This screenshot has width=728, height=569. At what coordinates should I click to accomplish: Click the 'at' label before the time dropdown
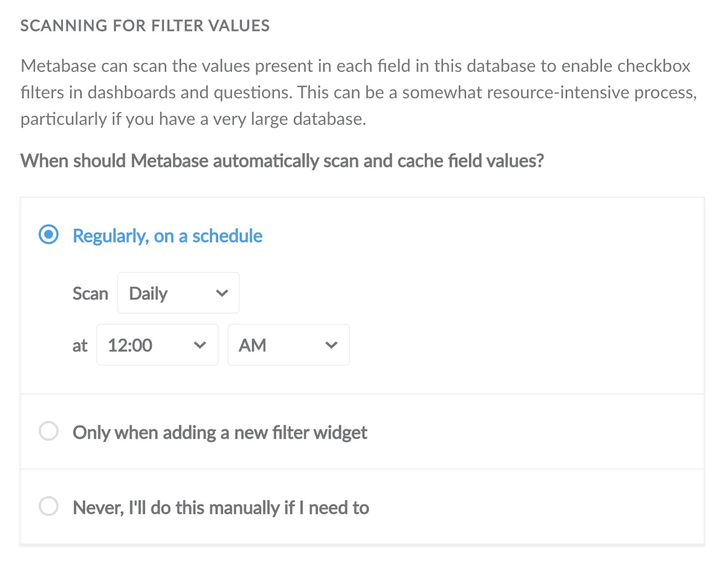(80, 346)
